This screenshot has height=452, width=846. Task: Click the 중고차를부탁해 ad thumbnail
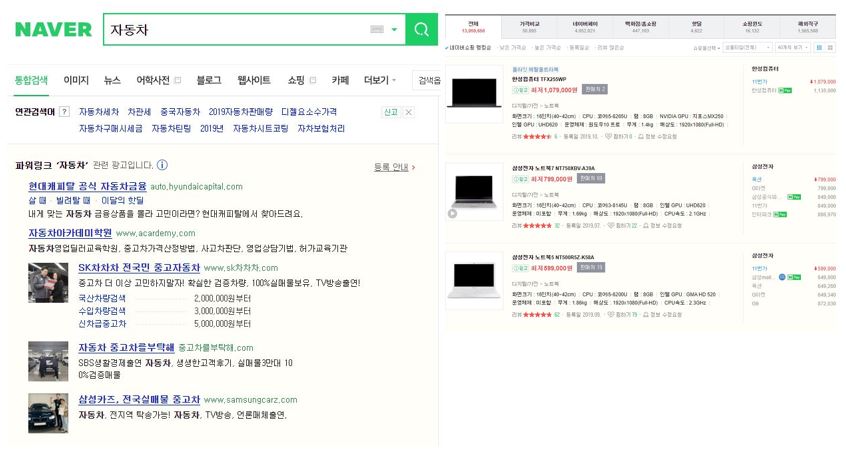coord(48,361)
